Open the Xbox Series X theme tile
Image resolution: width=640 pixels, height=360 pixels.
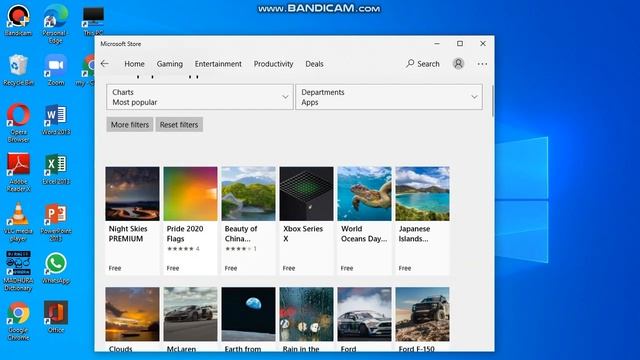(306, 220)
